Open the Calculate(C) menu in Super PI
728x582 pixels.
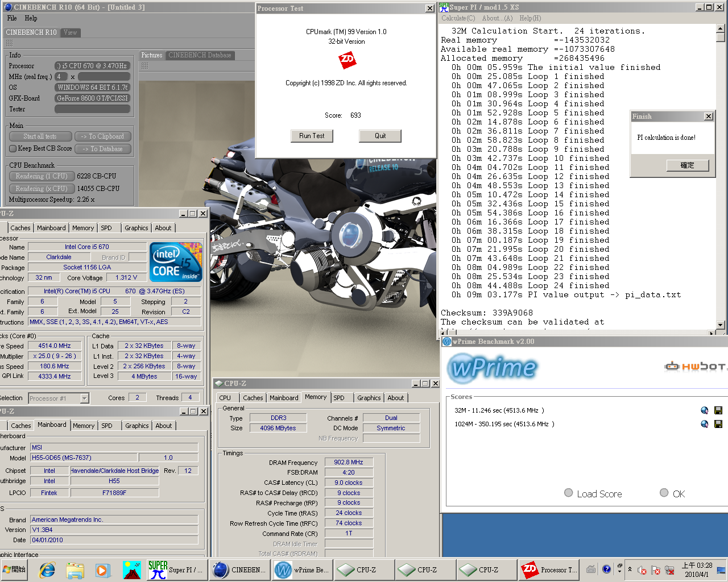458,18
